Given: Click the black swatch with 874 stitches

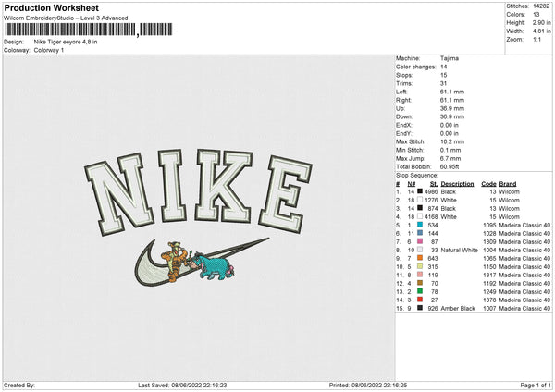Looking at the screenshot, I should point(420,208).
